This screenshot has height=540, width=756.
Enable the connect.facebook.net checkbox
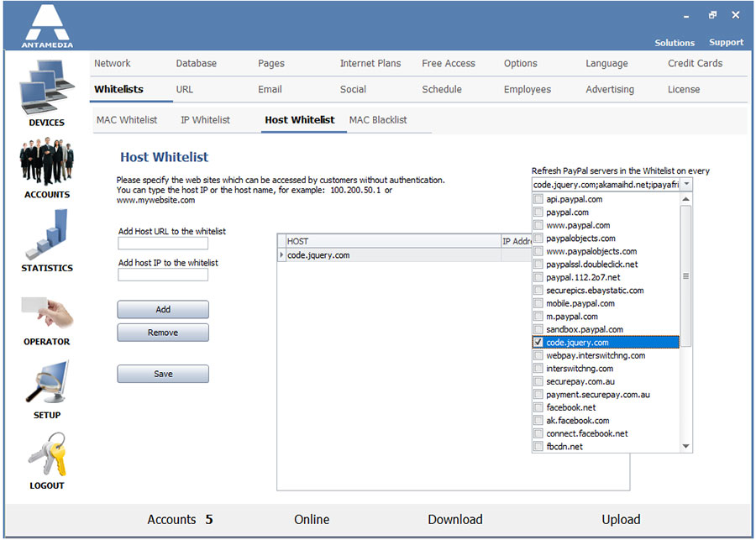point(538,433)
